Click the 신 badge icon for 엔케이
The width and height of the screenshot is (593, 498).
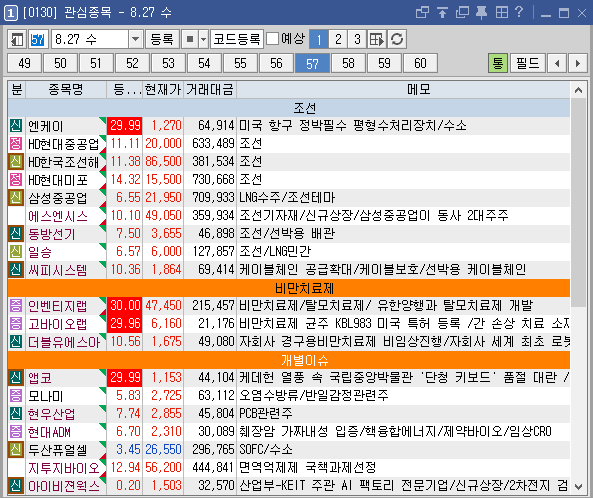[x=16, y=125]
